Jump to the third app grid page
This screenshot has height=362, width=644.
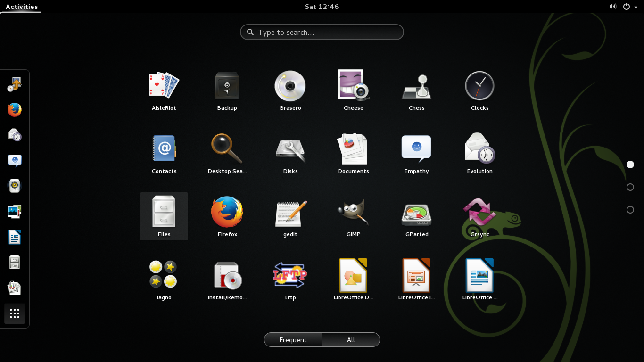point(630,209)
